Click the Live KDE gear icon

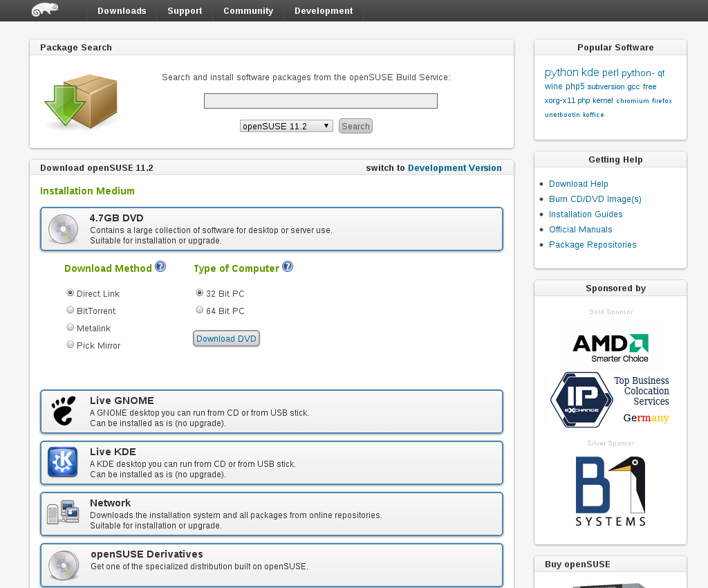pos(63,462)
